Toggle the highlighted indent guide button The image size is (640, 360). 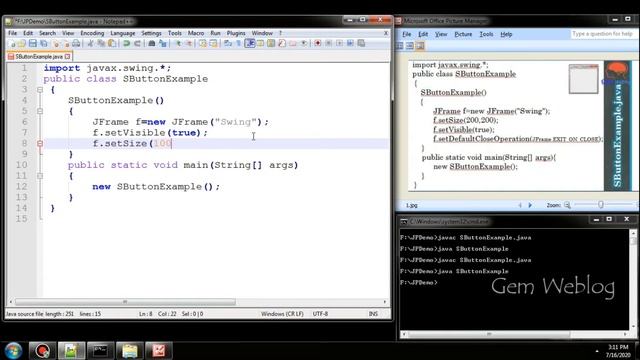[x=250, y=43]
